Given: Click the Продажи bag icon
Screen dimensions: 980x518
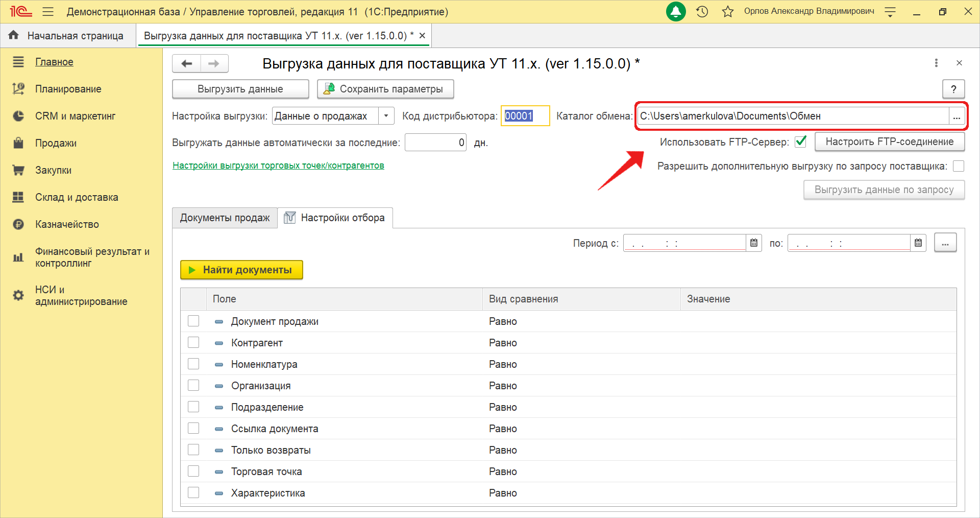Looking at the screenshot, I should point(18,143).
